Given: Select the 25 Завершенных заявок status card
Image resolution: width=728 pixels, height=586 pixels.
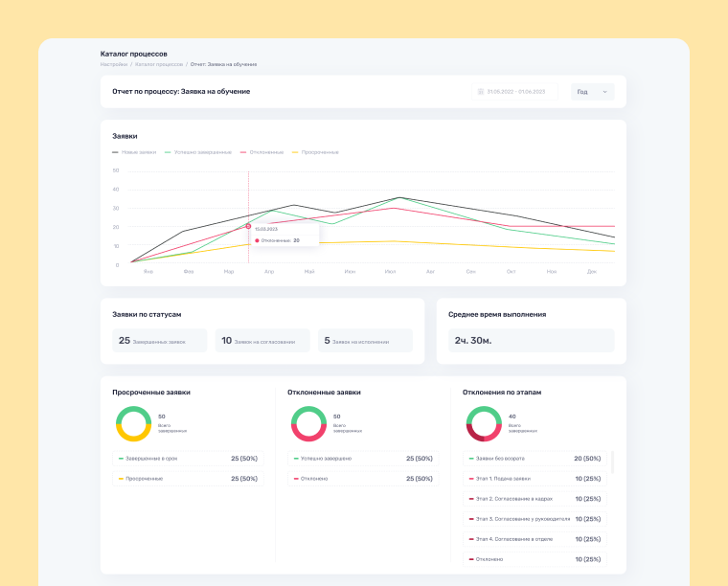Looking at the screenshot, I should 159,341.
